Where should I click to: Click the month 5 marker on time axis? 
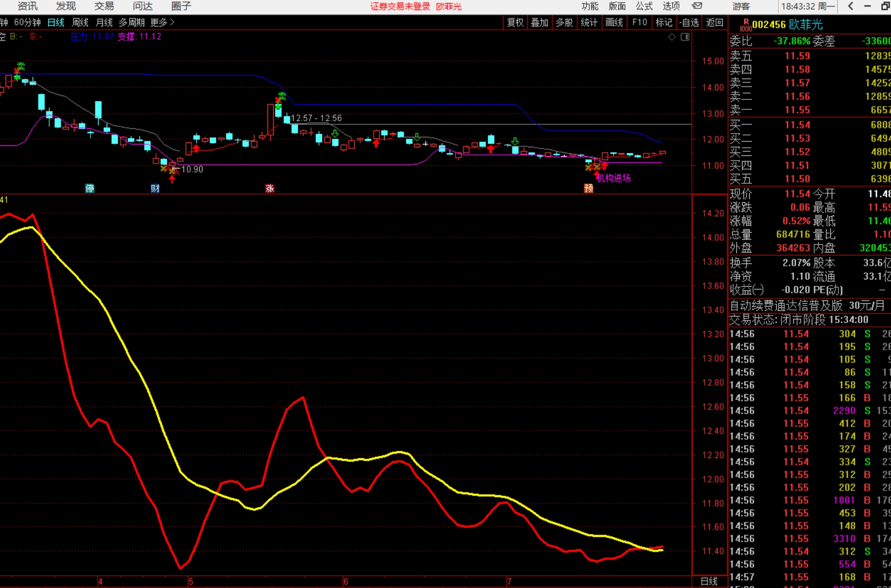[x=191, y=582]
